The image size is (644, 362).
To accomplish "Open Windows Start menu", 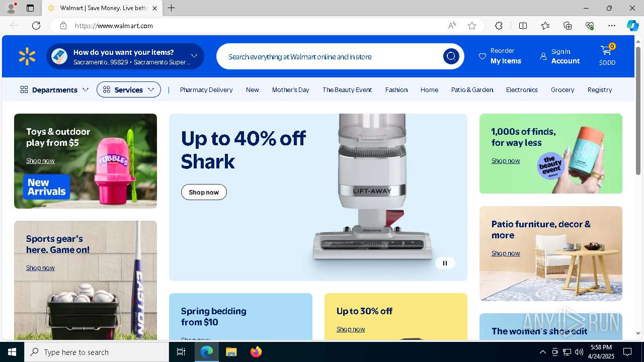I will click(x=12, y=352).
